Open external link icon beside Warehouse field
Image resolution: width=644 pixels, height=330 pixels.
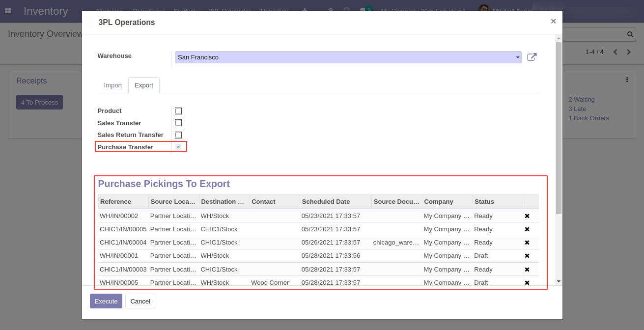pyautogui.click(x=532, y=57)
